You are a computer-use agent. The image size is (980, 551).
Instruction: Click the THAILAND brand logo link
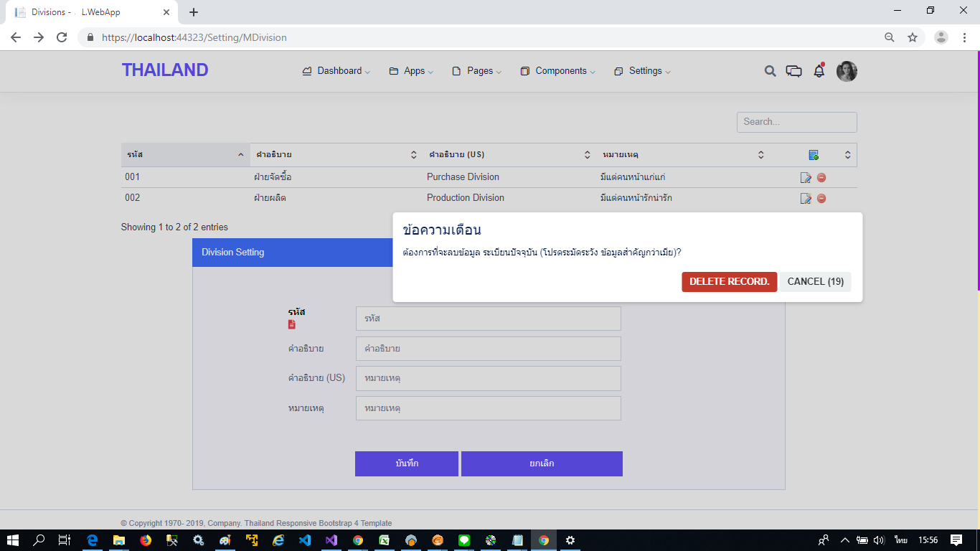165,70
